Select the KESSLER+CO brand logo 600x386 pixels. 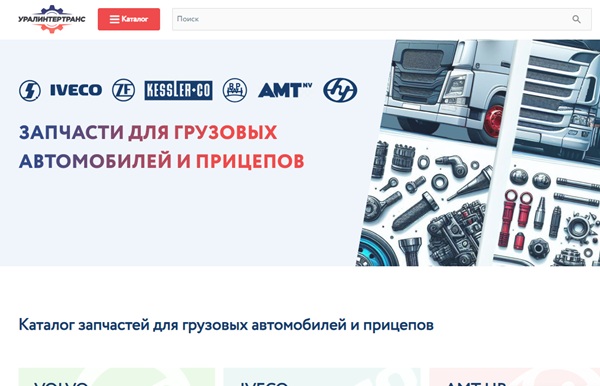[178, 90]
